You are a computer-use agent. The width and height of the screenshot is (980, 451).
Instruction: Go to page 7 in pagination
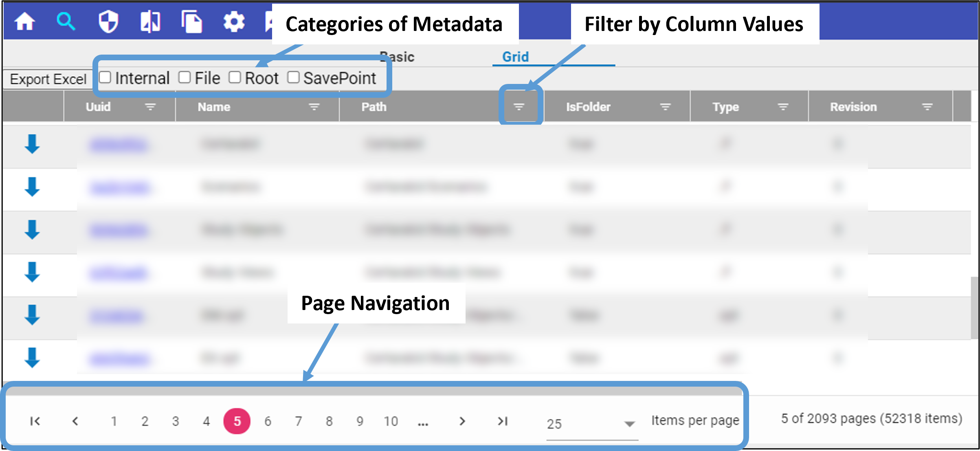[299, 421]
